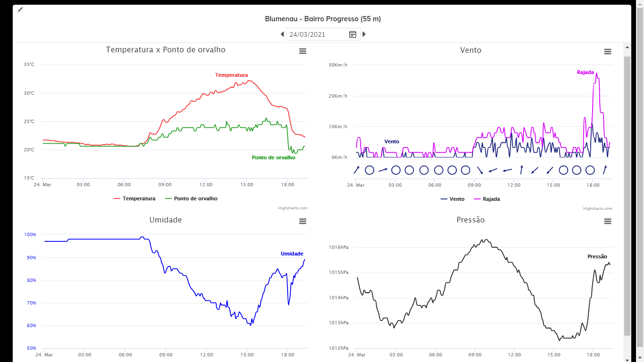
Task: Toggle Vento series in legend
Action: pos(453,199)
